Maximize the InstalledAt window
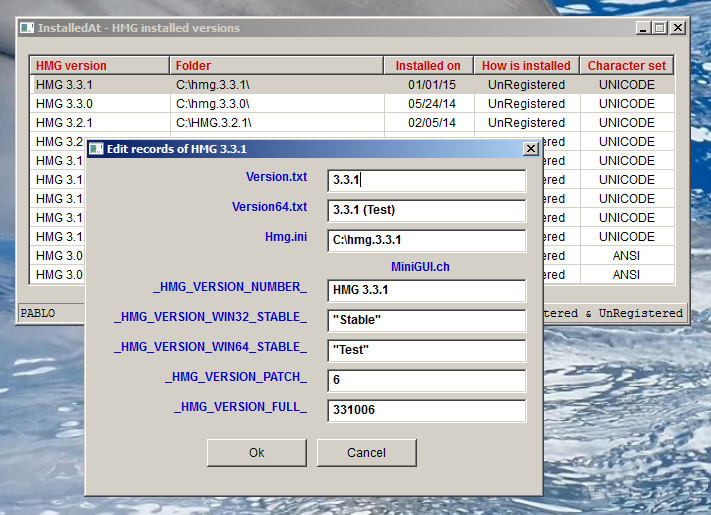 click(660, 28)
